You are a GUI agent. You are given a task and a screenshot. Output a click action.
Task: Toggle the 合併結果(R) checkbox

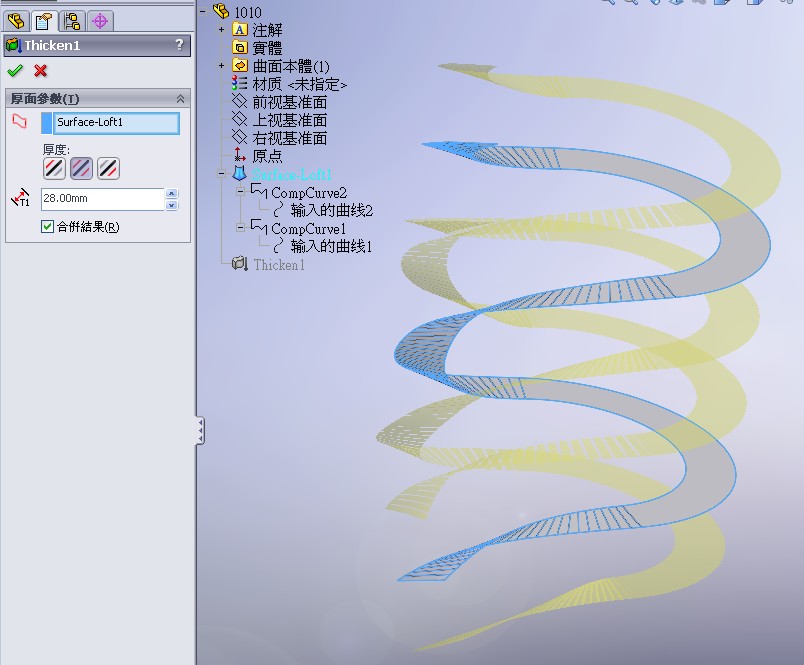coord(47,227)
